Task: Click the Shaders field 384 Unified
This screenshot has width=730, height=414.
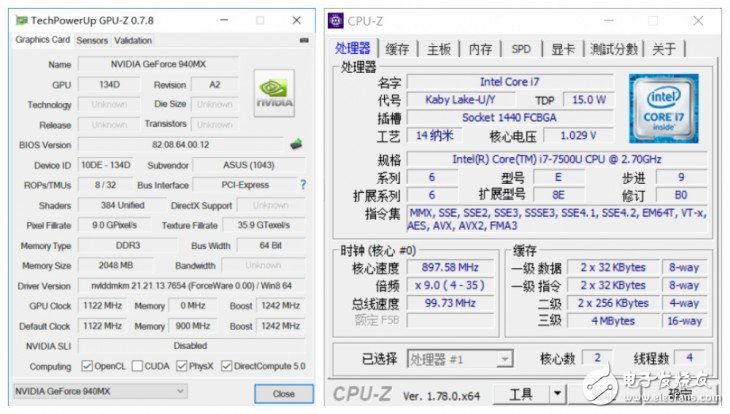Action: click(122, 205)
